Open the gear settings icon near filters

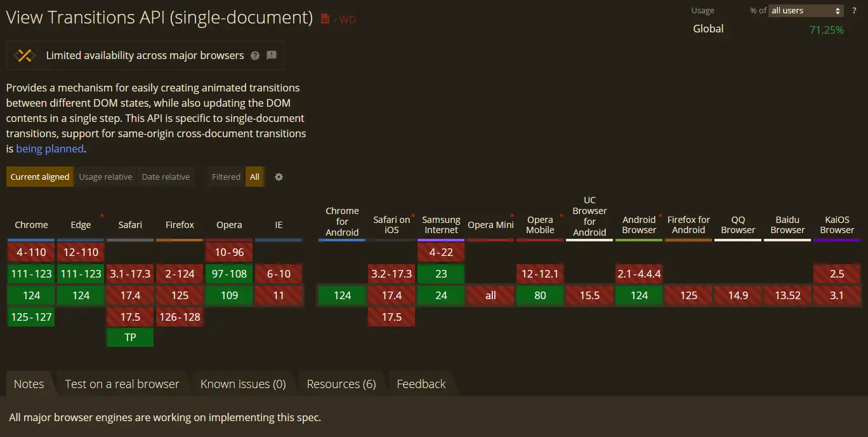click(279, 177)
